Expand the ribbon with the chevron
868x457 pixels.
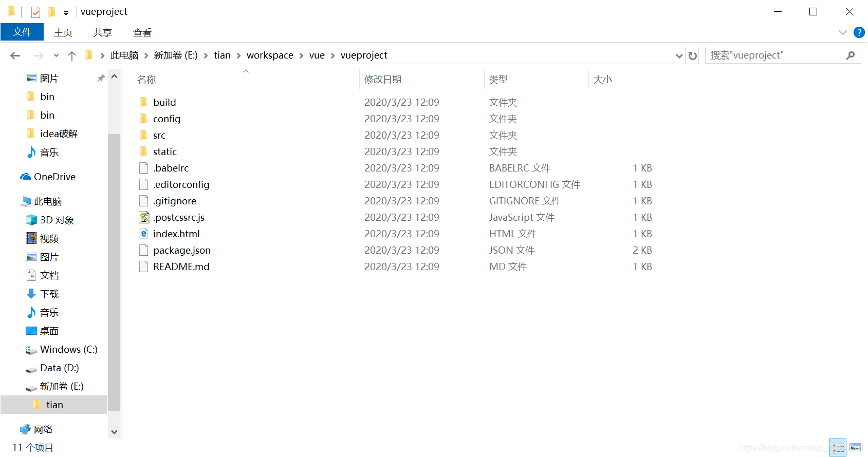click(843, 32)
